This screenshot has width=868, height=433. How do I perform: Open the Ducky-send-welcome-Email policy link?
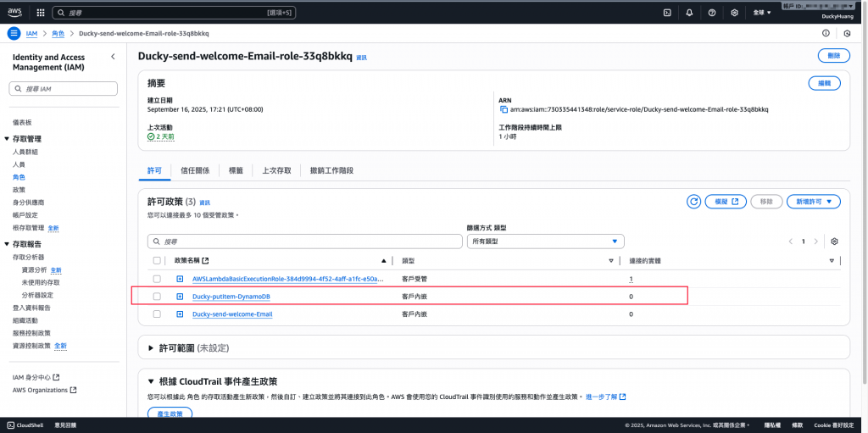pyautogui.click(x=232, y=314)
